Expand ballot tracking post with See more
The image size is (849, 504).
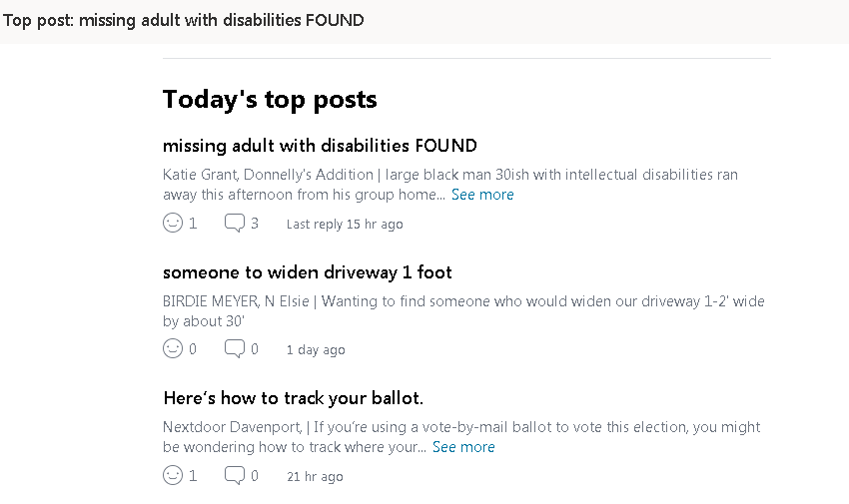pyautogui.click(x=463, y=447)
